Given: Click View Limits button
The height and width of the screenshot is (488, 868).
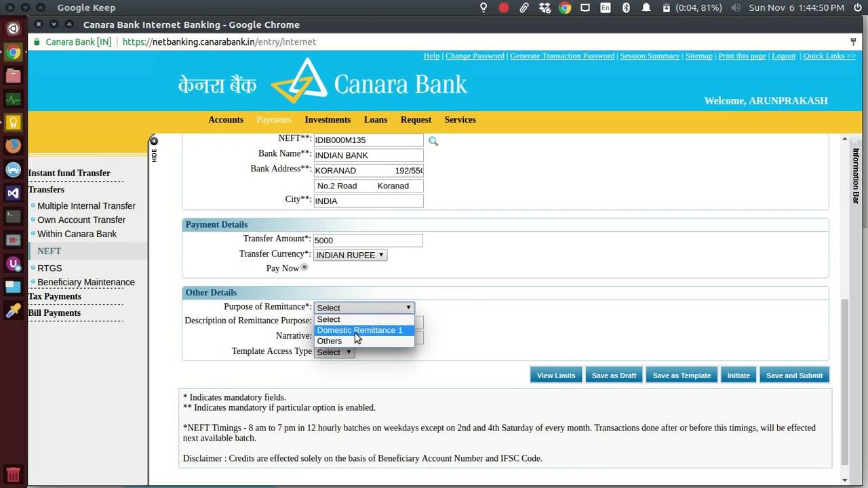Looking at the screenshot, I should (556, 375).
